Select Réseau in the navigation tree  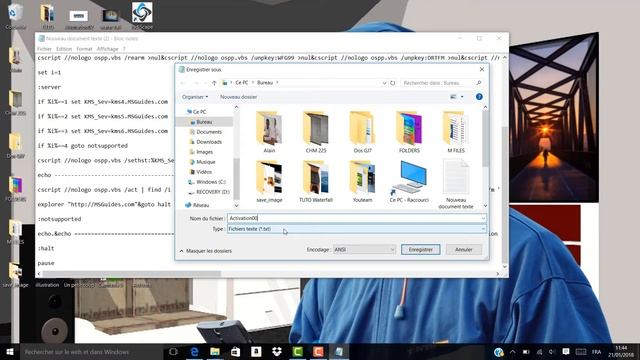click(200, 205)
